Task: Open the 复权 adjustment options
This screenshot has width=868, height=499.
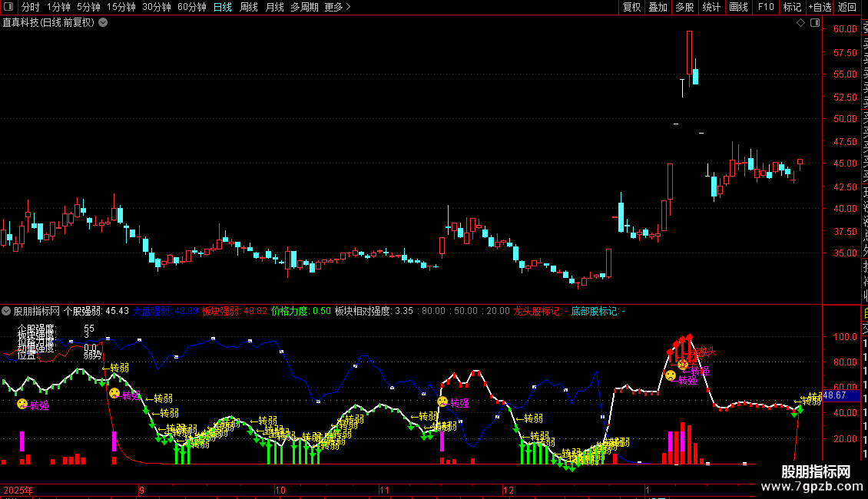Action: pos(631,7)
